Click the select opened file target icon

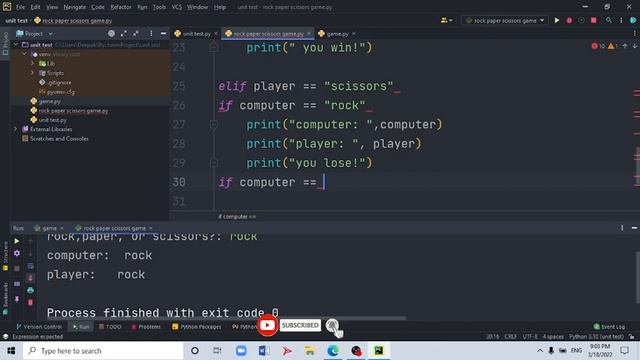(x=111, y=33)
